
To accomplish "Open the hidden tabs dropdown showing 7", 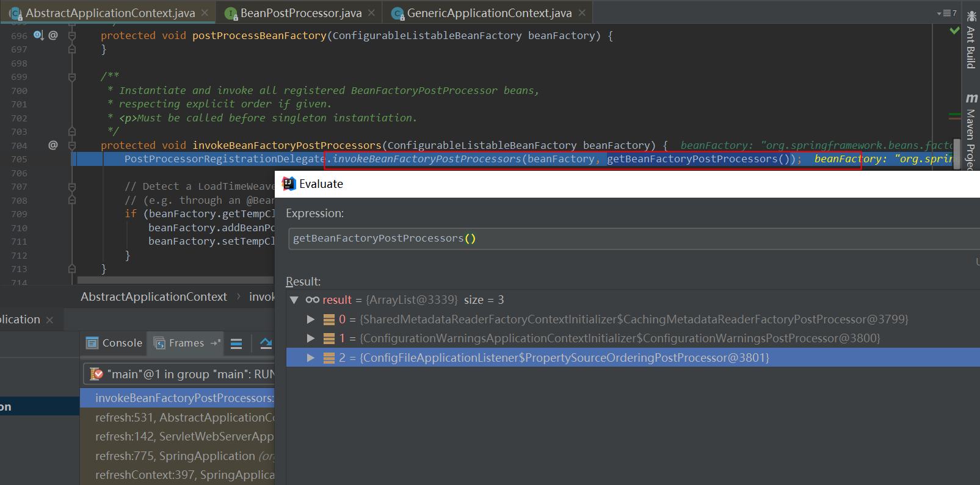I will (947, 13).
